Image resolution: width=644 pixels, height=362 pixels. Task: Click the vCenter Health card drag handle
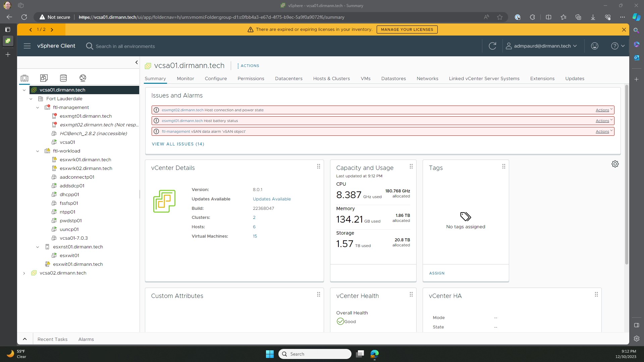[x=411, y=295]
